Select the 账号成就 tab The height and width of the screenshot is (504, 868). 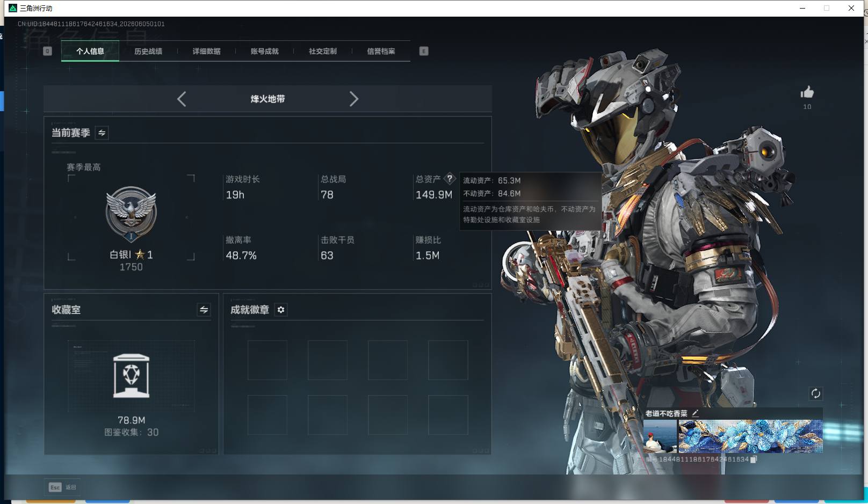click(265, 52)
